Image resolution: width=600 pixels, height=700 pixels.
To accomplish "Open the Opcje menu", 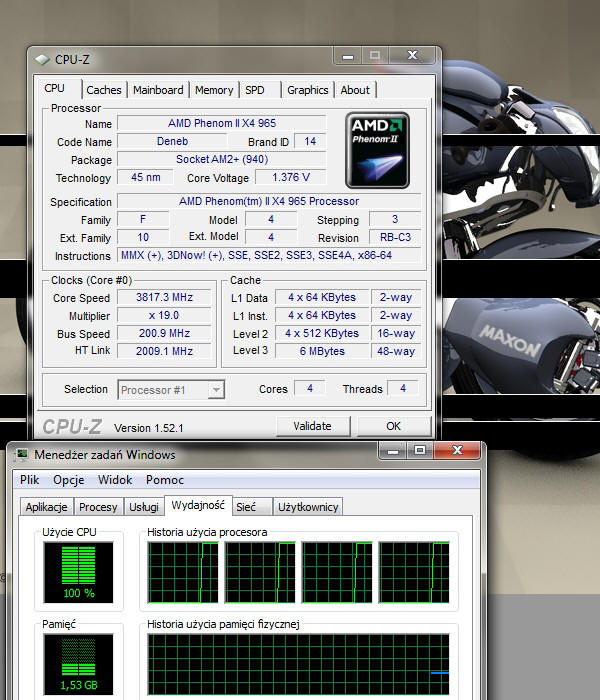I will click(69, 480).
